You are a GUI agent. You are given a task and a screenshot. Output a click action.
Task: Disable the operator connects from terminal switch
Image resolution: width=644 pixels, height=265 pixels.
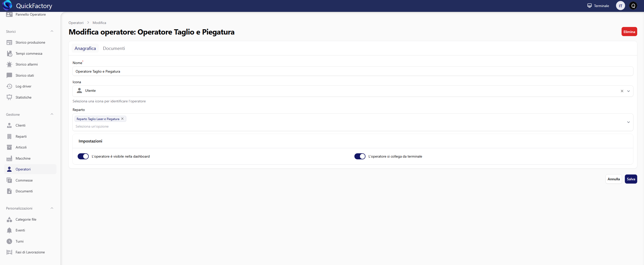coord(360,156)
